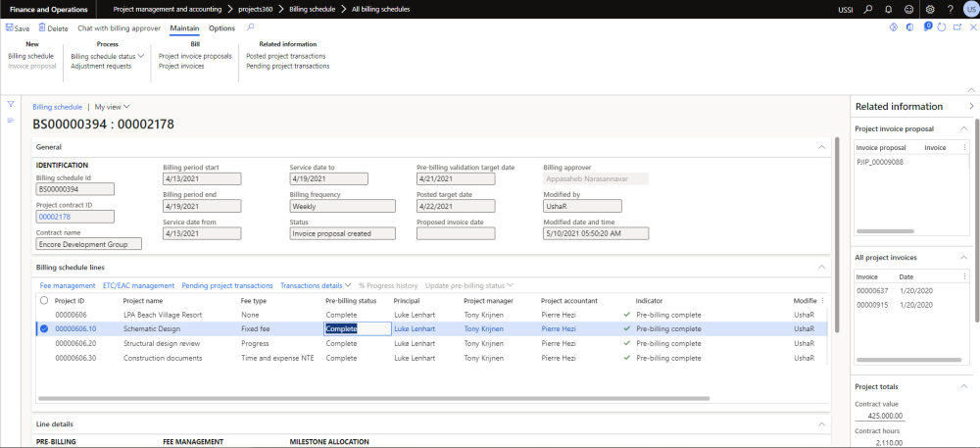Click the refresh page icon
Screen dimensions: 980x448
[x=942, y=27]
